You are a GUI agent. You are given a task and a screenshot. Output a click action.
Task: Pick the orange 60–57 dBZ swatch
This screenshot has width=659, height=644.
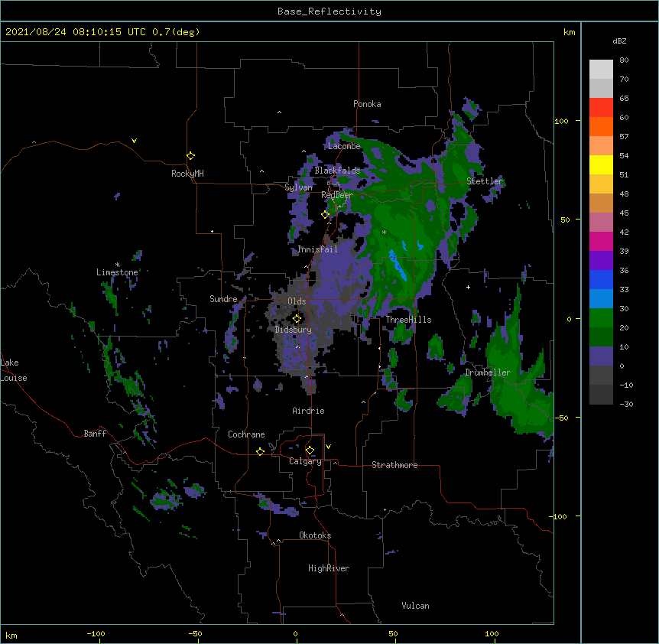[601, 126]
